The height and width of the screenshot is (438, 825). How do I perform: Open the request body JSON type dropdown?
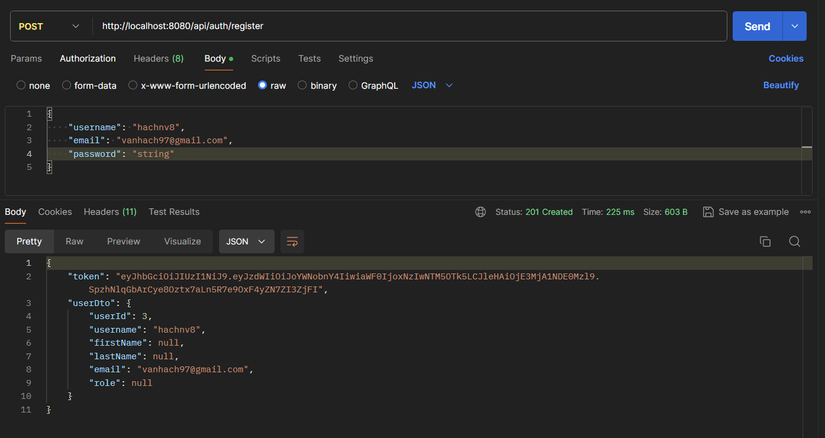click(x=432, y=86)
